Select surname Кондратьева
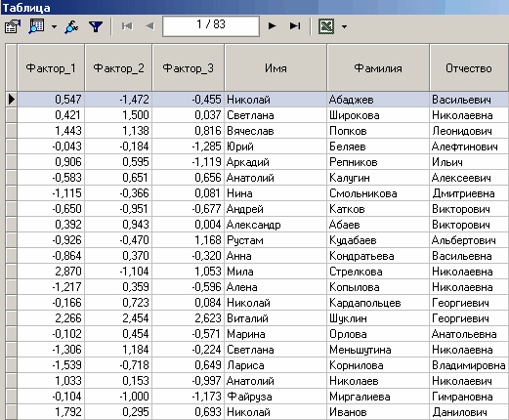Viewport: 509px width, 420px height. coord(361,256)
